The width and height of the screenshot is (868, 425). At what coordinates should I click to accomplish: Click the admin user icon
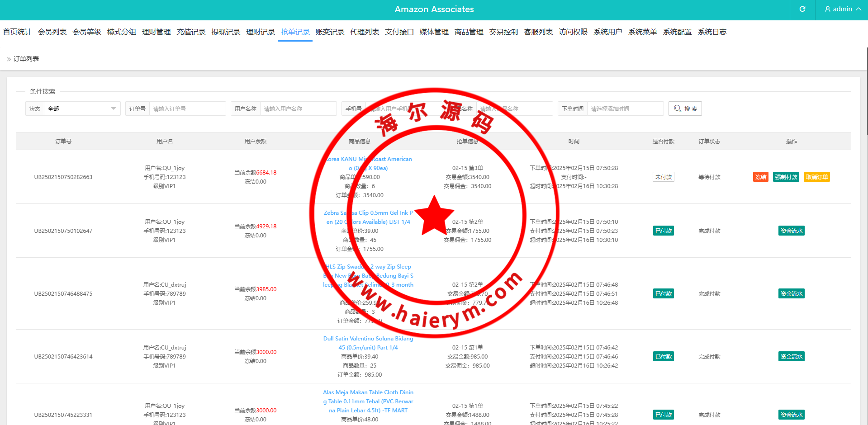(828, 9)
